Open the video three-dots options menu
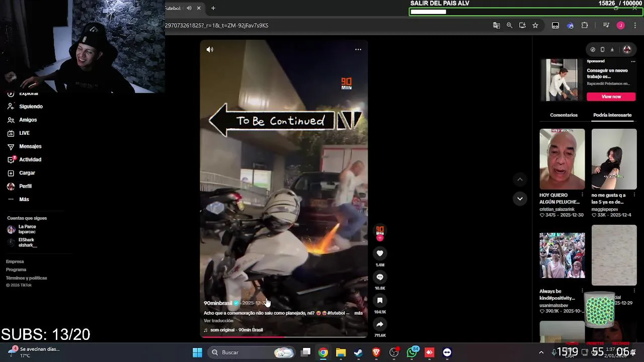The height and width of the screenshot is (362, 644). (x=358, y=49)
